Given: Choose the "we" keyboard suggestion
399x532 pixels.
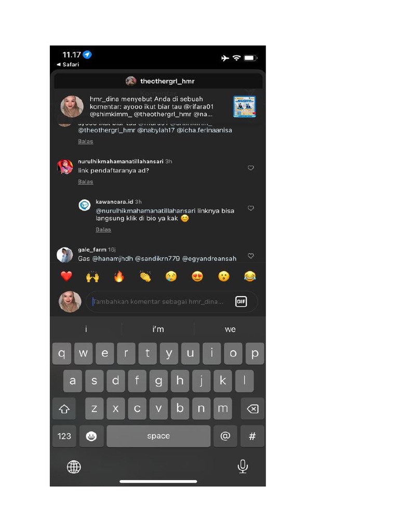Looking at the screenshot, I should tap(230, 329).
